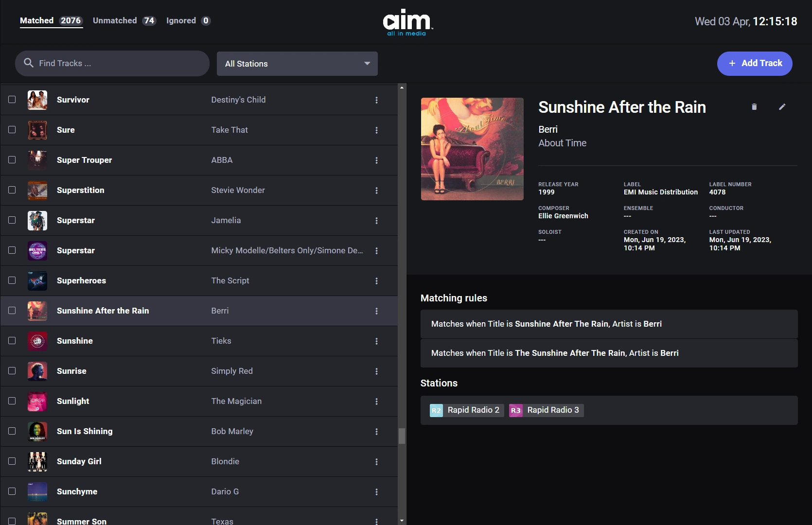Open the more options menu for Sun Is Shining
Image resolution: width=812 pixels, height=525 pixels.
(x=376, y=432)
